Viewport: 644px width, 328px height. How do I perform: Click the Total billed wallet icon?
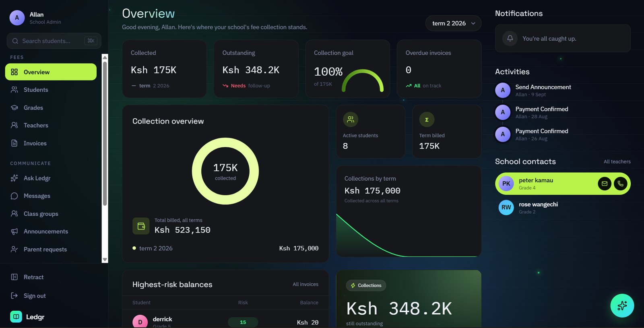[x=141, y=226]
